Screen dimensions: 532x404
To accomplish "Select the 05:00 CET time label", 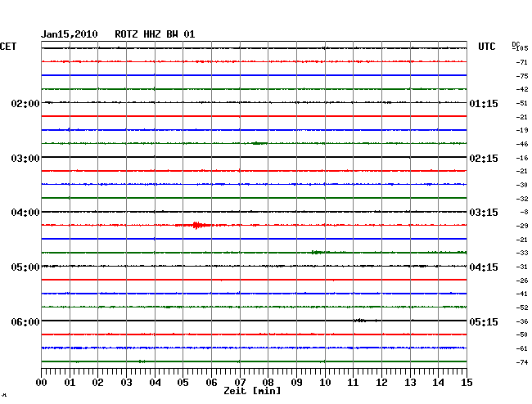I will point(25,267).
